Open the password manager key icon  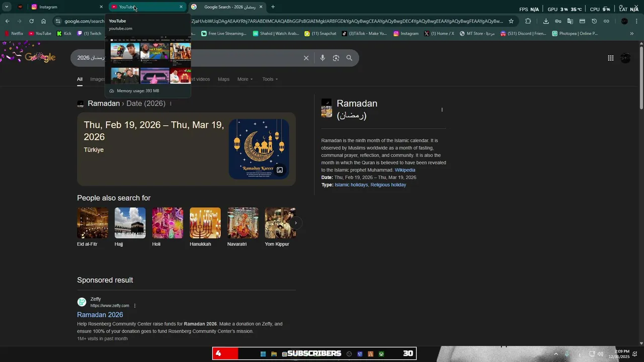coord(558,21)
